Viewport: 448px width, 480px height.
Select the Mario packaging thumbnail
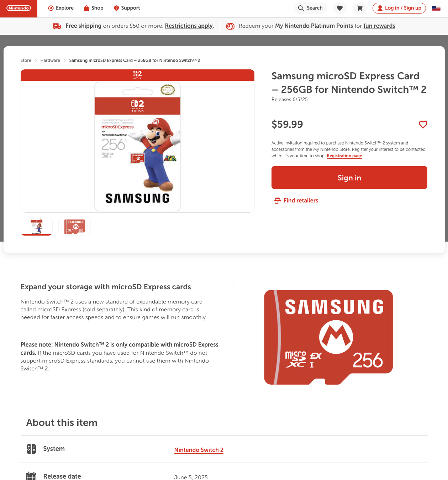[x=37, y=227]
